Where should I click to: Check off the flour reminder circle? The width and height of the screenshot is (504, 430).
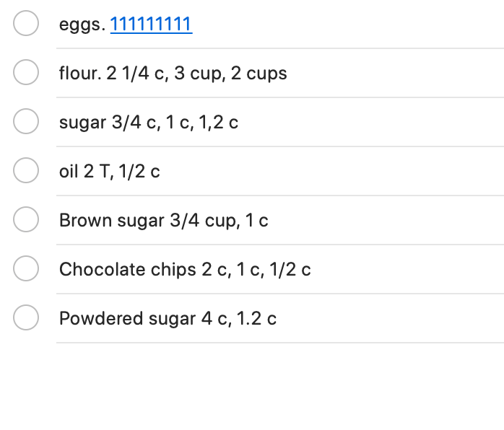pos(26,74)
